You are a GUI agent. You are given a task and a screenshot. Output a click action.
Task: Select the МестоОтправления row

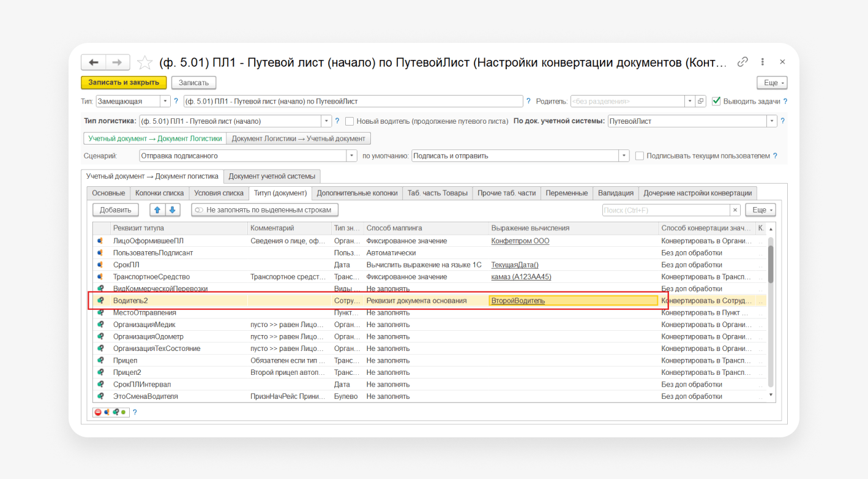pyautogui.click(x=428, y=312)
